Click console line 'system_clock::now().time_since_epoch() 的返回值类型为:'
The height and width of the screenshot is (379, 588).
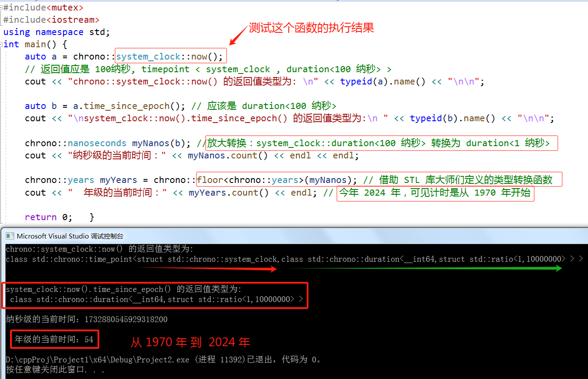123,289
